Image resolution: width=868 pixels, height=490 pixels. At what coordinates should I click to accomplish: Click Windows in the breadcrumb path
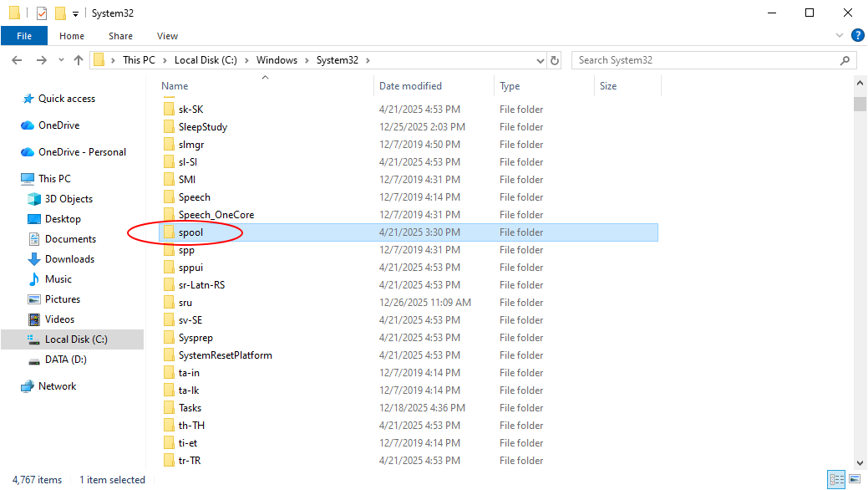pyautogui.click(x=277, y=60)
